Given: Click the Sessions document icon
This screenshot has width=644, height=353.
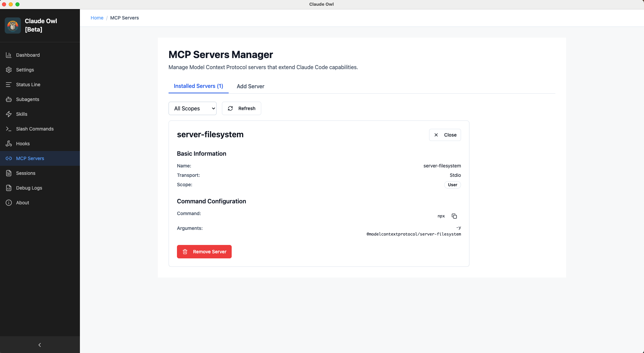Looking at the screenshot, I should (9, 173).
